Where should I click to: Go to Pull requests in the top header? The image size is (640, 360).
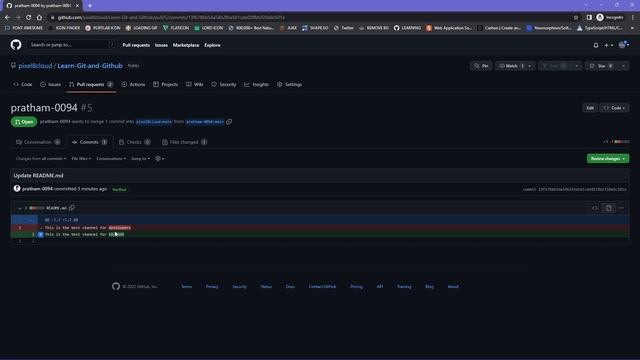[136, 45]
